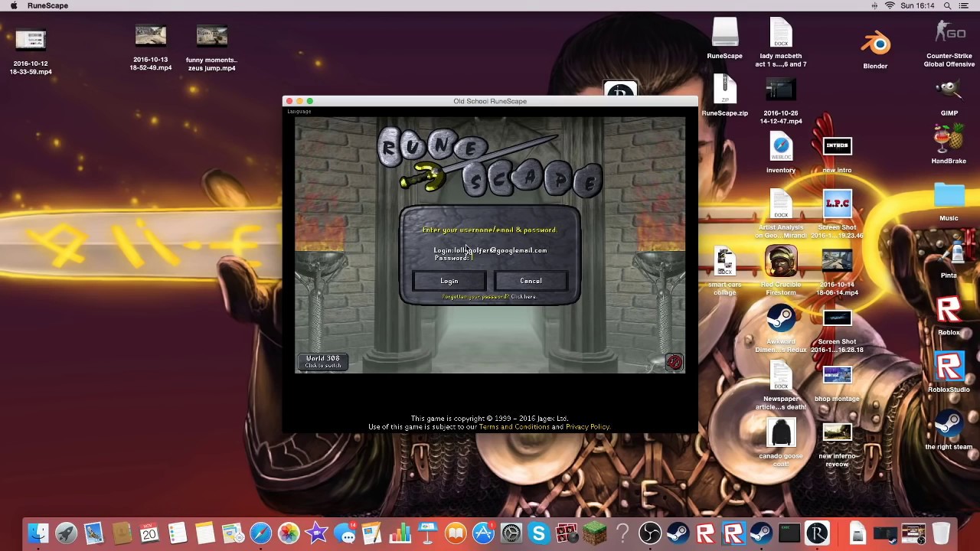This screenshot has width=980, height=551.
Task: Open Messages from the dock
Action: tap(345, 533)
